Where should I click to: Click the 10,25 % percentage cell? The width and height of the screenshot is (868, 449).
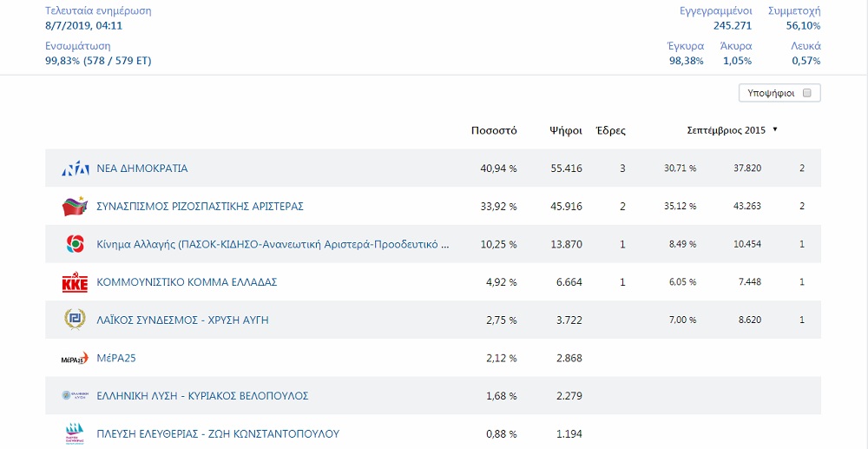tap(499, 244)
